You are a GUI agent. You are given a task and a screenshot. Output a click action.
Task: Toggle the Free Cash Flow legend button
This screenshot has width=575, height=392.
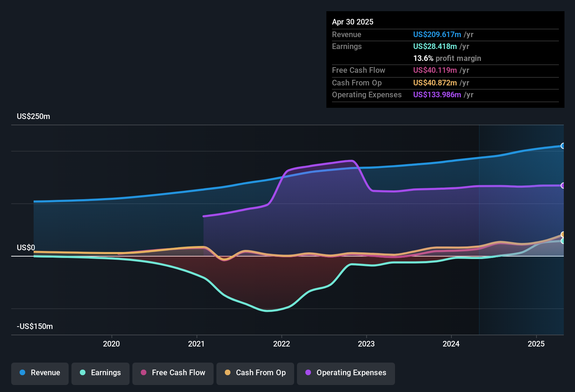pyautogui.click(x=173, y=373)
